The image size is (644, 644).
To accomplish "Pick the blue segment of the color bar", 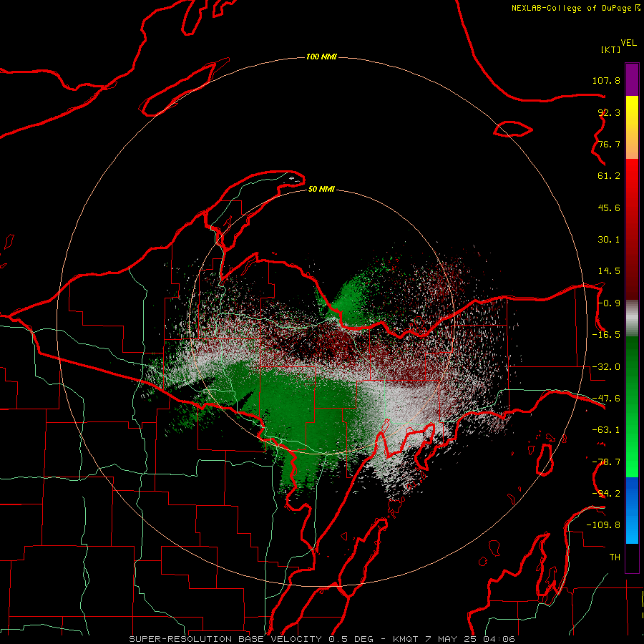I will (x=632, y=510).
